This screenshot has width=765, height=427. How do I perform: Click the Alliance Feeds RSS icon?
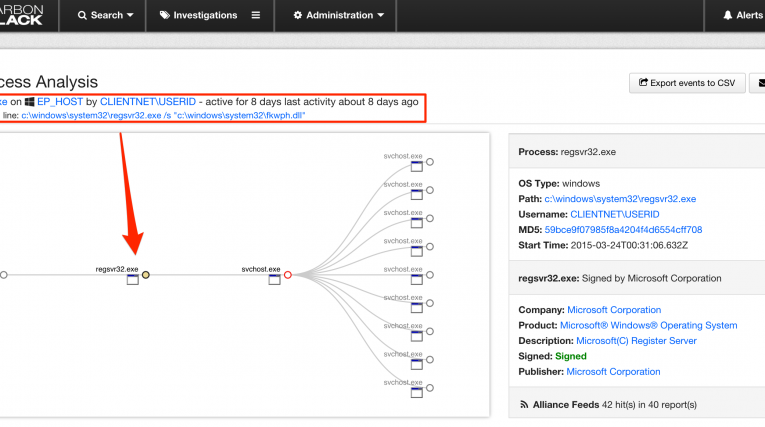point(524,404)
